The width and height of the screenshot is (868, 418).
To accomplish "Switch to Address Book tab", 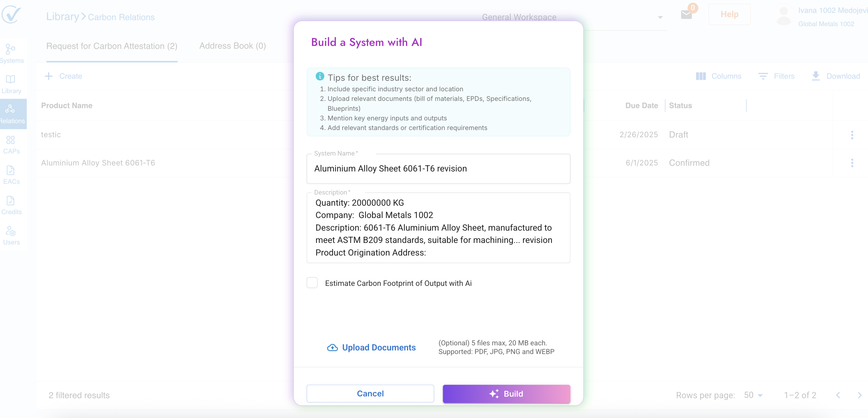I will coord(232,46).
